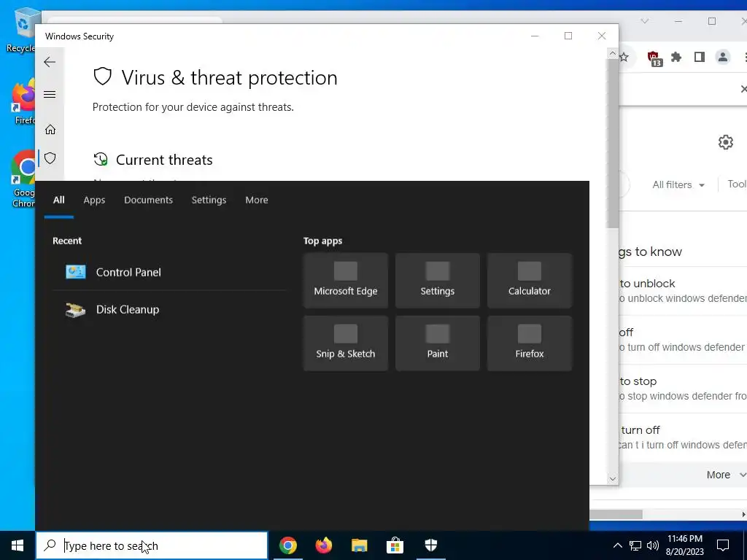
Task: Open File Explorer from the taskbar
Action: pyautogui.click(x=359, y=545)
